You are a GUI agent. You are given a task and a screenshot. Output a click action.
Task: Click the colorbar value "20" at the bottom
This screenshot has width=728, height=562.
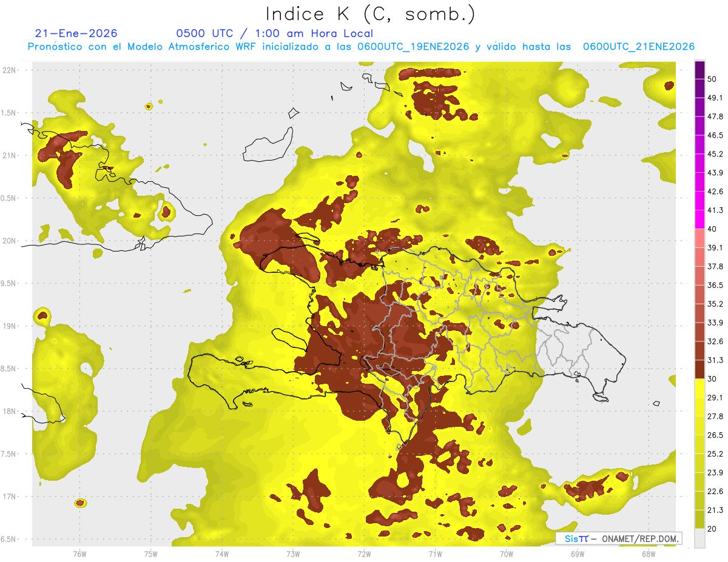coord(712,529)
